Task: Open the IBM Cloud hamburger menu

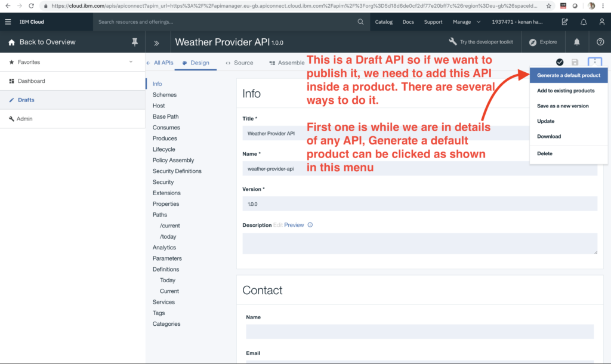Action: 8,22
